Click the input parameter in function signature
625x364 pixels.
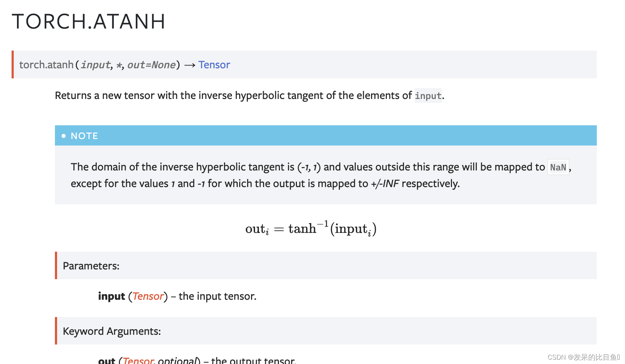point(95,65)
